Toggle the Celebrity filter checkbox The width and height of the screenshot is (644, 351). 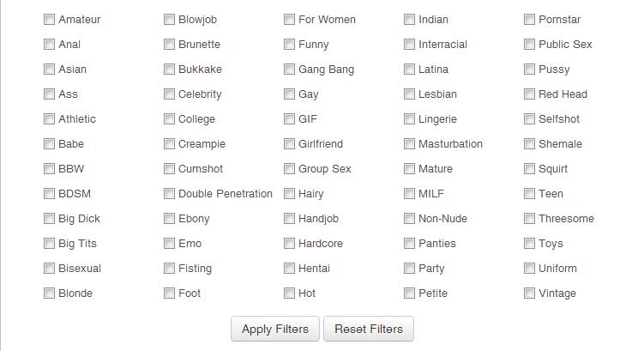169,94
